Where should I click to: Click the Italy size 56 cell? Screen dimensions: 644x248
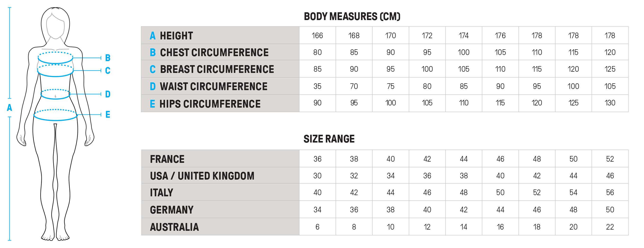point(610,192)
